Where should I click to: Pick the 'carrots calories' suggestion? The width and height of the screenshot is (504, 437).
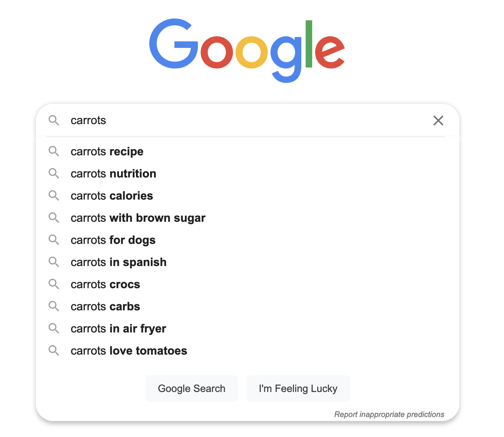[x=112, y=196]
